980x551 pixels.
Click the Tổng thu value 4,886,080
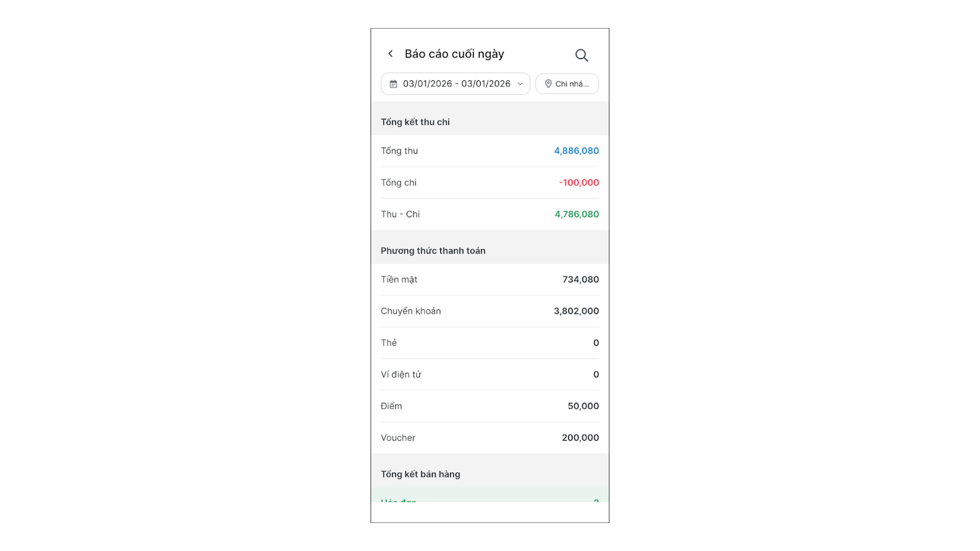(576, 151)
